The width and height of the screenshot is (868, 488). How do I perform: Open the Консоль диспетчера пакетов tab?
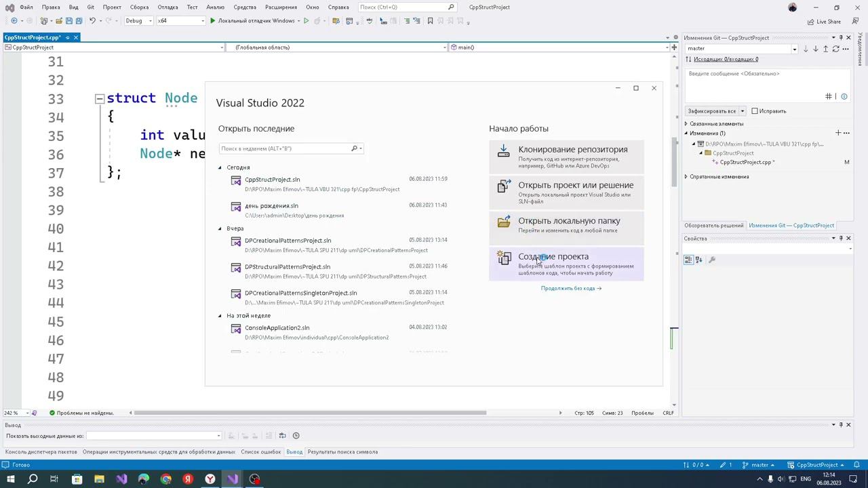tap(41, 452)
